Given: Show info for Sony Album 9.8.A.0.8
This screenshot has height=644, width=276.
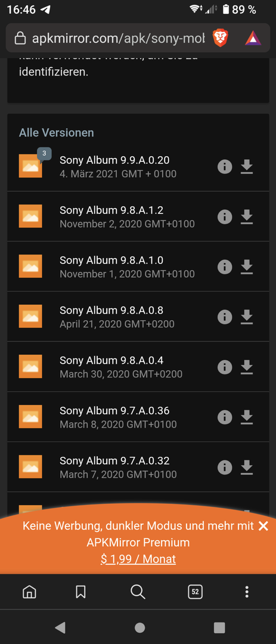Looking at the screenshot, I should pos(225,317).
